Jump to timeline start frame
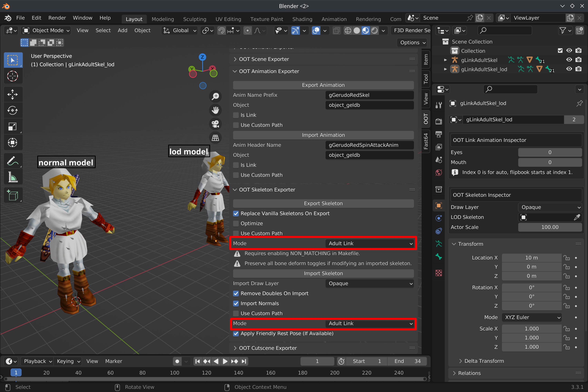The width and height of the screenshot is (588, 392). pos(198,361)
